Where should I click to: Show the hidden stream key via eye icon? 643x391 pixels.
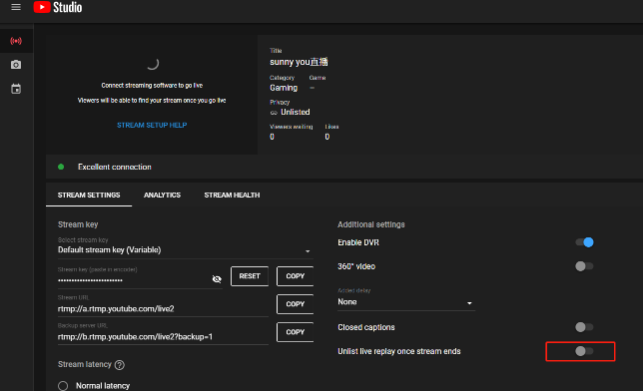click(x=217, y=279)
